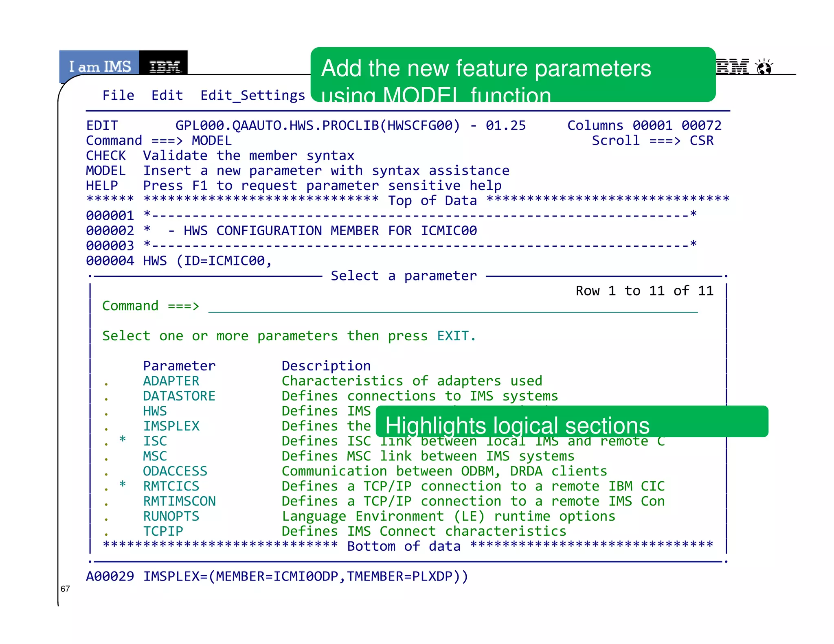Image resolution: width=834 pixels, height=644 pixels.
Task: Click 'Characteristics of adapters used' description
Action: click(x=412, y=381)
